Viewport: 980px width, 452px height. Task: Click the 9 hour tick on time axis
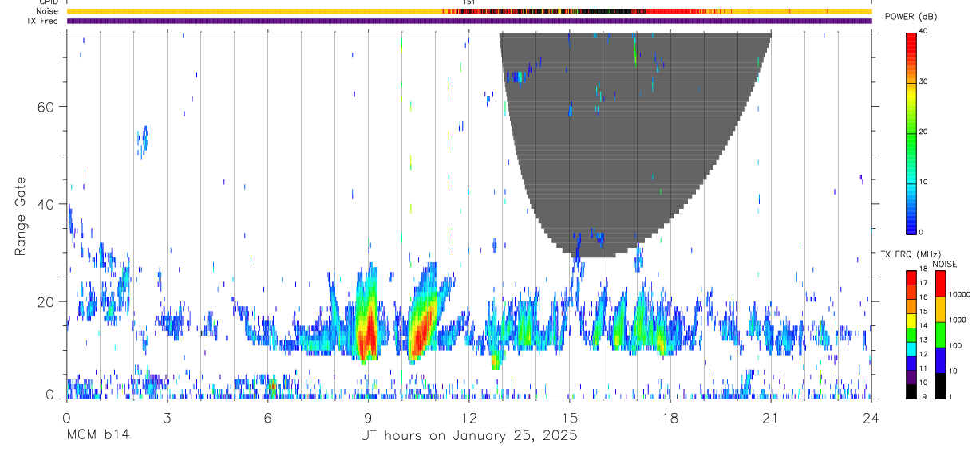[368, 418]
